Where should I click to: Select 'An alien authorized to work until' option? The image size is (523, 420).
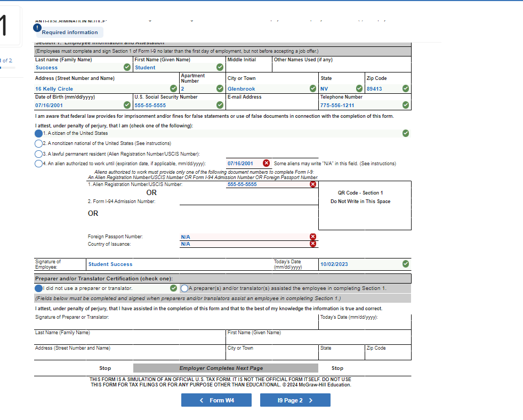pyautogui.click(x=39, y=164)
